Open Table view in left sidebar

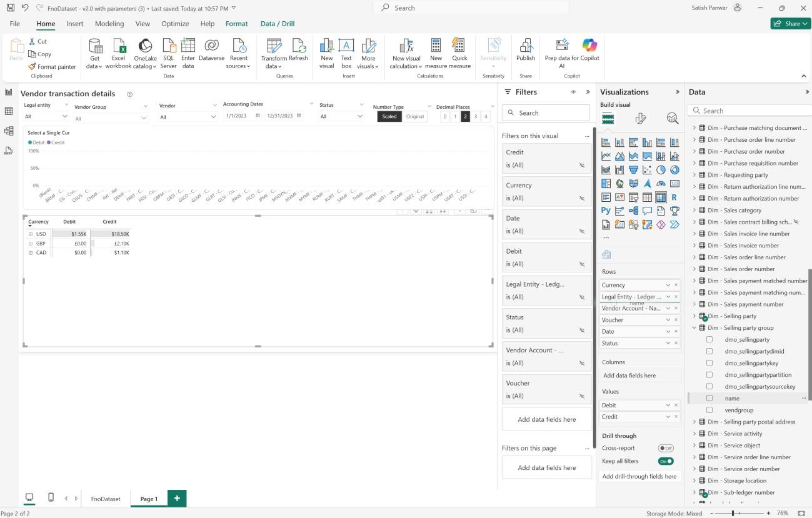9,111
